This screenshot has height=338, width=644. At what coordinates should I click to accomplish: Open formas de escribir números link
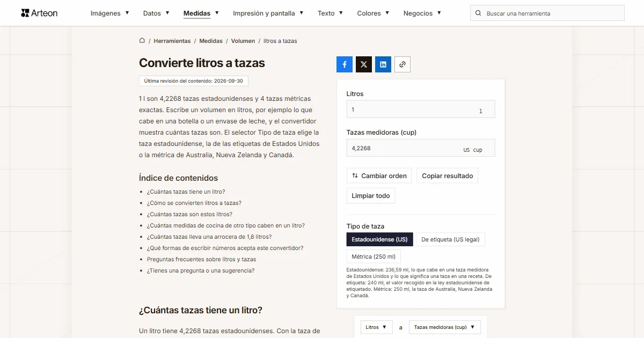225,248
